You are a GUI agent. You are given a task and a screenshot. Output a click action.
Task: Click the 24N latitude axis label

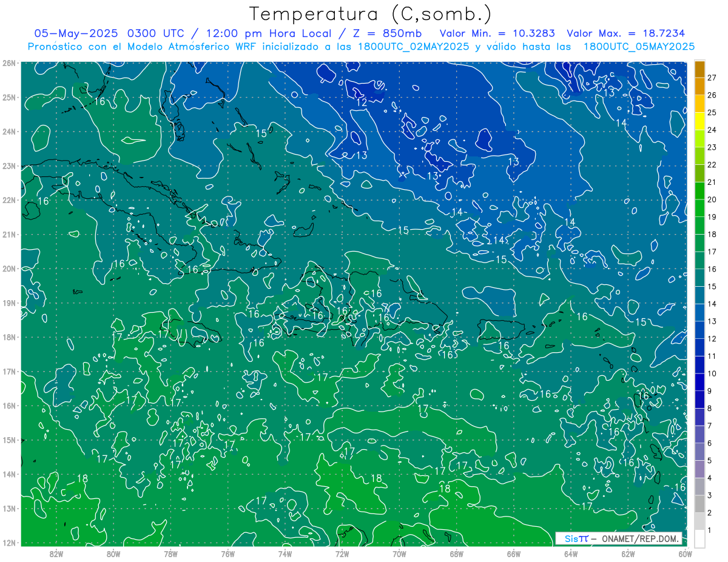pos(8,132)
